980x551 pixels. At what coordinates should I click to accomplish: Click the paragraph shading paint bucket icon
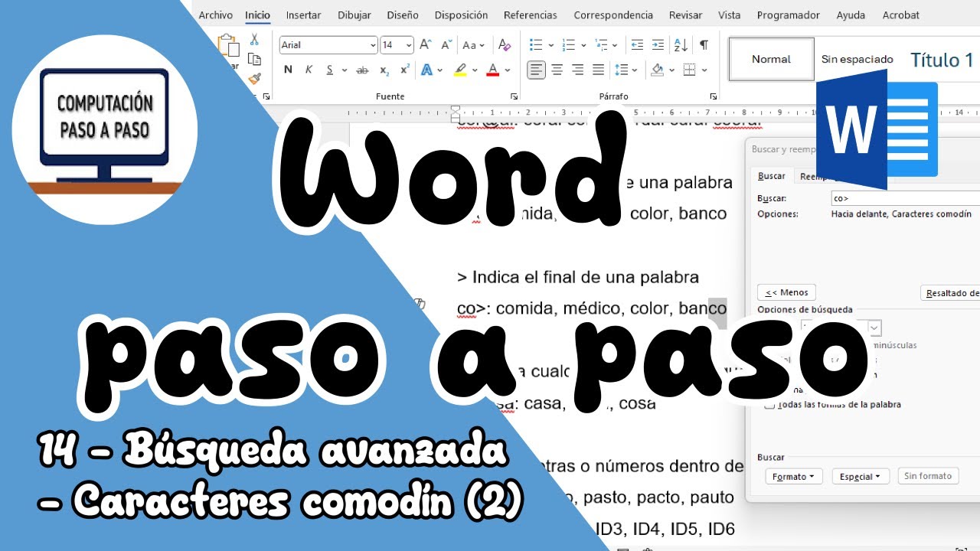(657, 70)
